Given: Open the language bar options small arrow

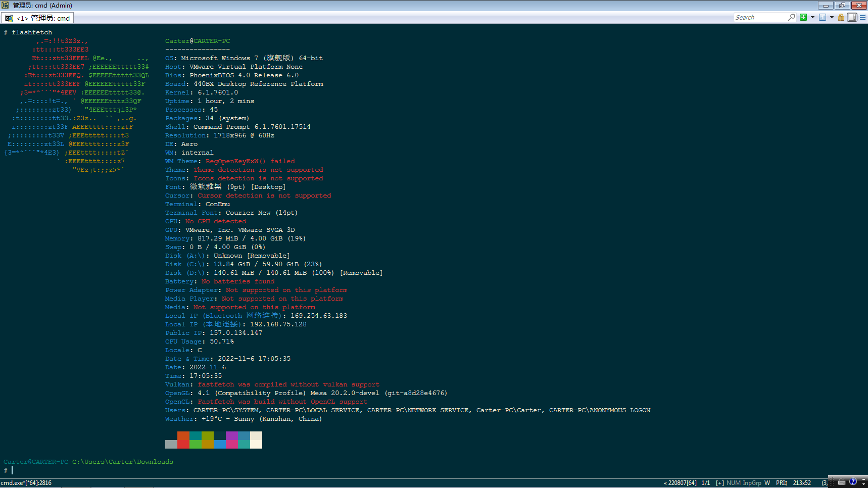Looking at the screenshot, I should click(863, 484).
